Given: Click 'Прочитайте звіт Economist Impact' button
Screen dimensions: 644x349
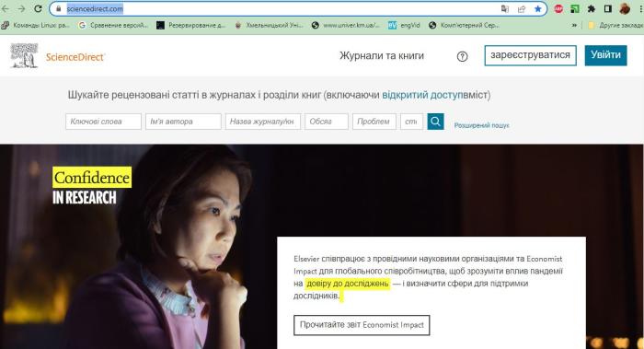Looking at the screenshot, I should point(362,325).
